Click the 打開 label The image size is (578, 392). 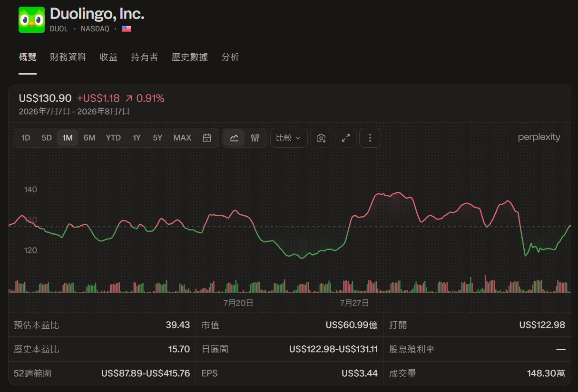click(398, 325)
